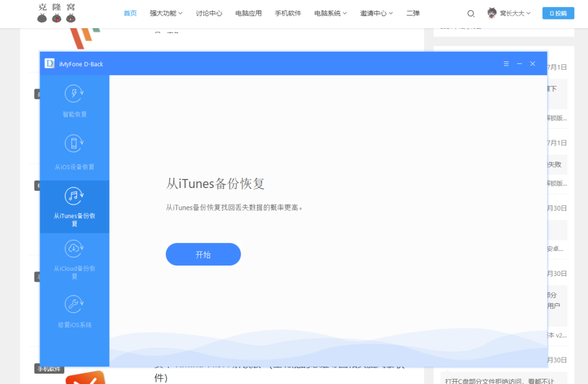Select the Recover from iOS Device icon
This screenshot has width=588, height=384.
74,143
